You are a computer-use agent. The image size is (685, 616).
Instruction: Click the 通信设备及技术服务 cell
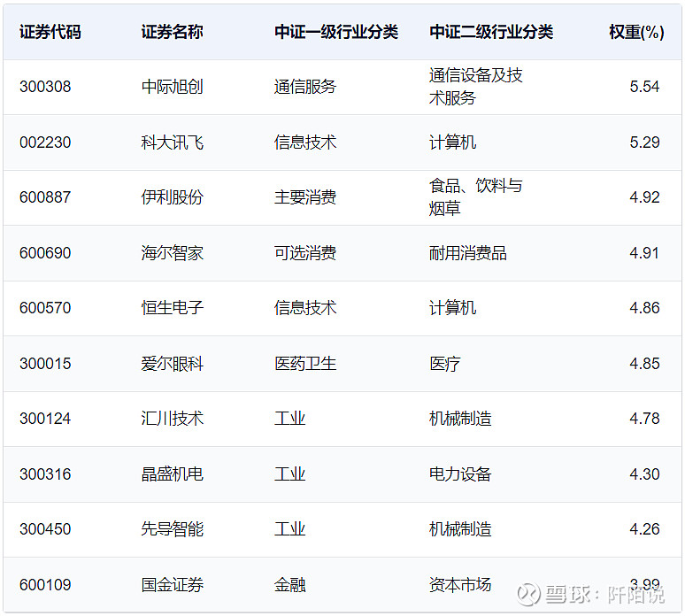[x=476, y=87]
